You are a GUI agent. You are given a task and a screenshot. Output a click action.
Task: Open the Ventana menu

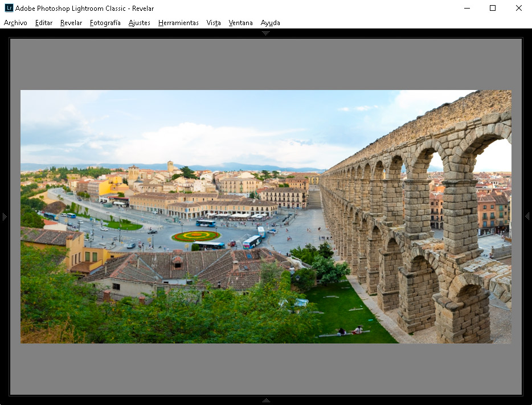coord(240,23)
